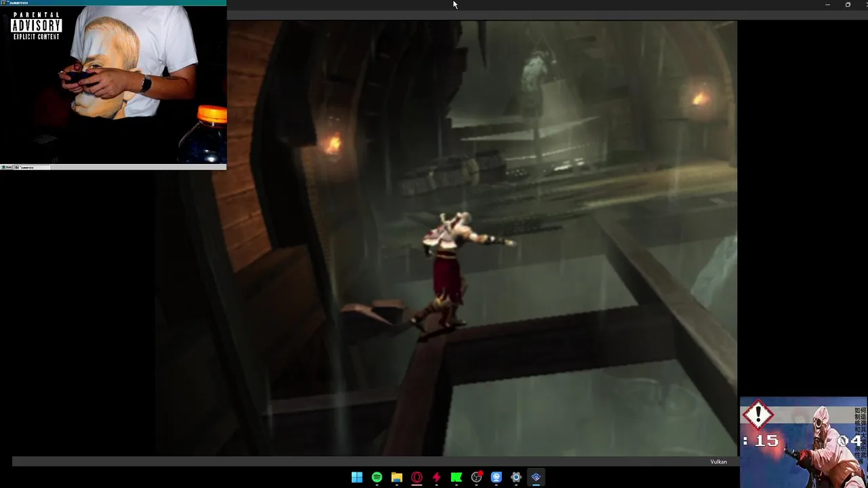This screenshot has width=868, height=488.
Task: Click the Vulkan renderer status text
Action: tap(718, 462)
